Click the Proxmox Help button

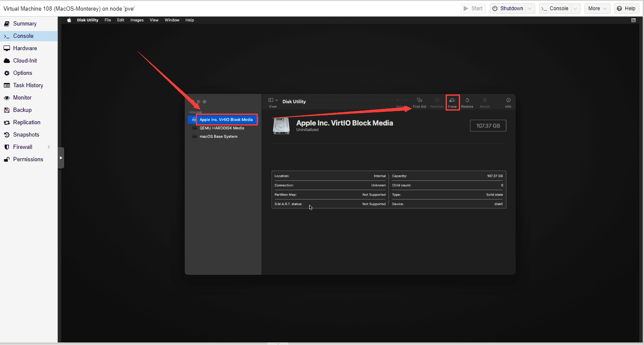626,9
